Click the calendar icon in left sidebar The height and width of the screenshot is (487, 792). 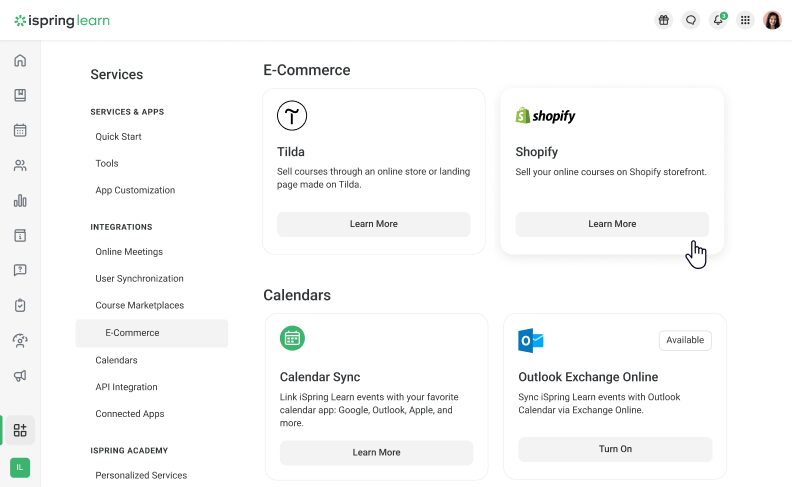20,130
